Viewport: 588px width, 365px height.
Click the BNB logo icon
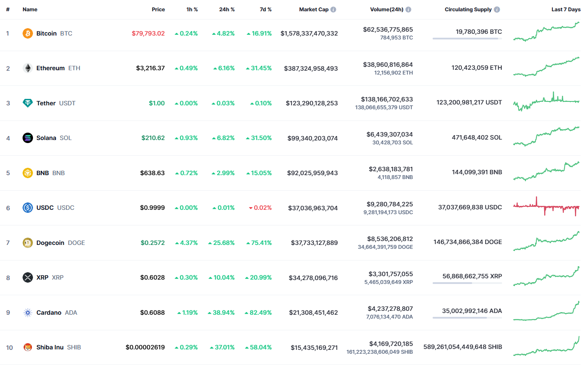pos(28,173)
